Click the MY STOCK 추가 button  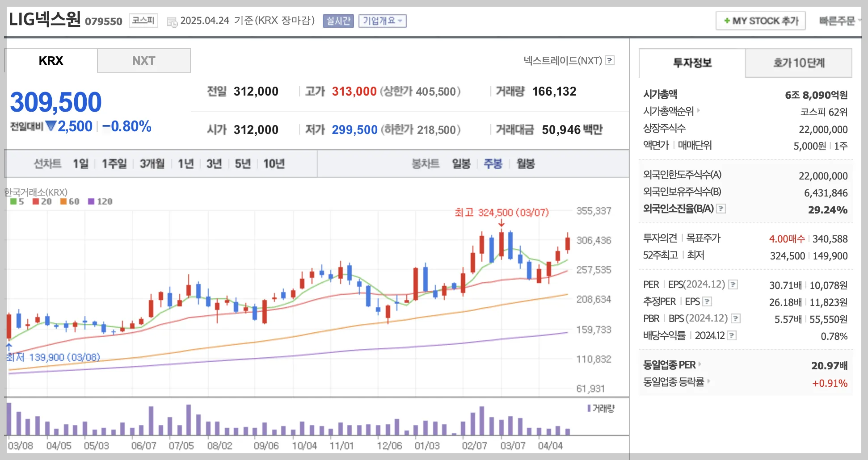(761, 21)
